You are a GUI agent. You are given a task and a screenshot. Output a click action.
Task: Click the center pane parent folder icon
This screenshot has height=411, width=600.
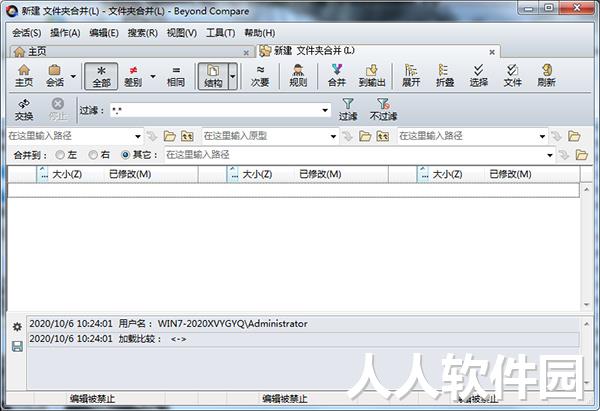383,136
